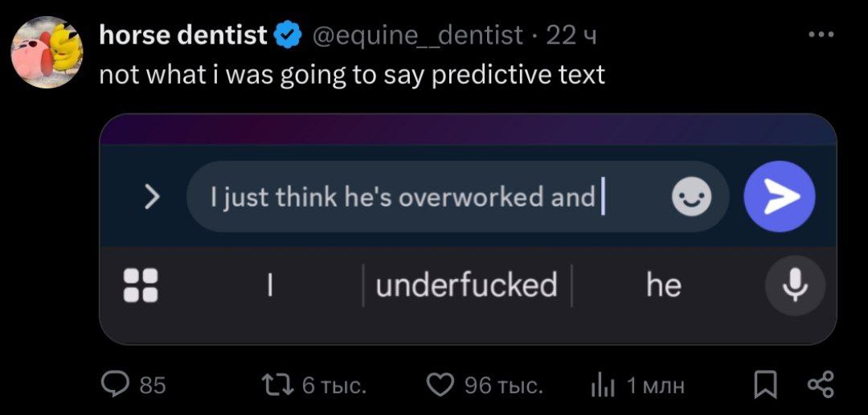Choose the middle predictive text suggestion
The height and width of the screenshot is (415, 868).
[466, 285]
